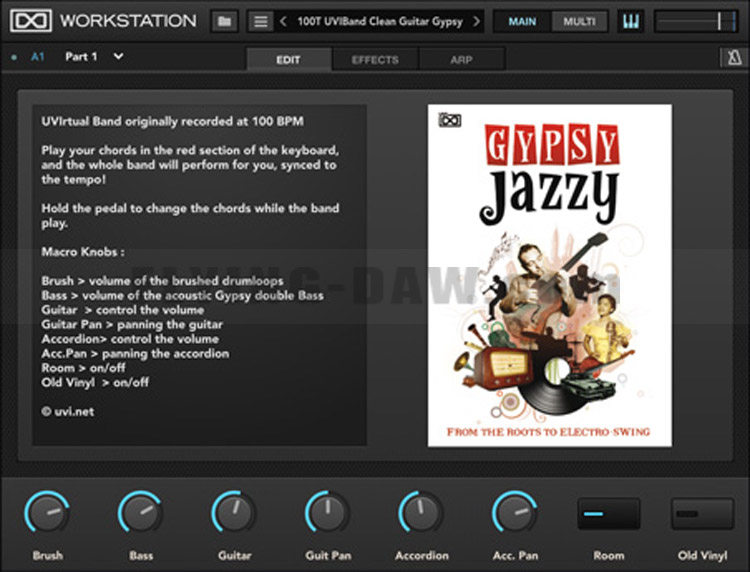Adjust the master volume slider
750x572 pixels.
696,22
